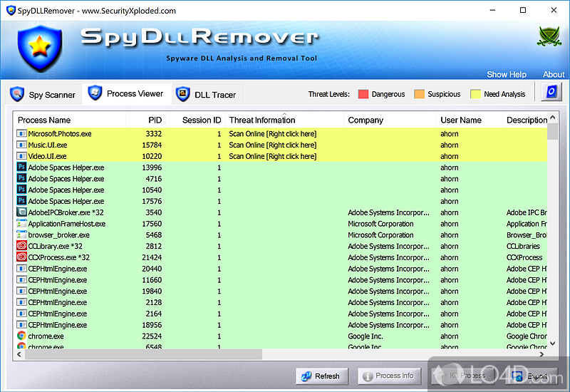Click the Music.UI.exe process icon
The height and width of the screenshot is (392, 570).
click(x=21, y=145)
